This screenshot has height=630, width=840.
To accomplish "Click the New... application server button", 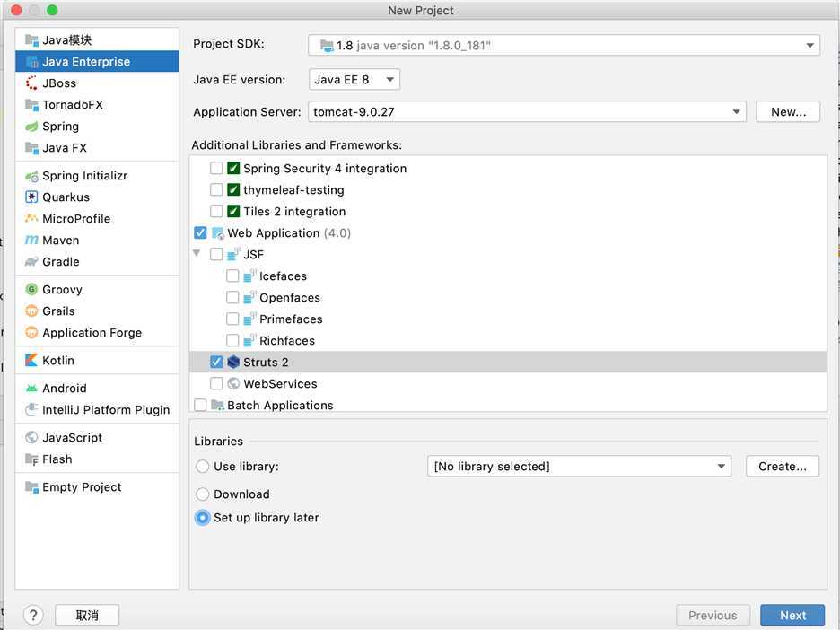I will tap(788, 112).
